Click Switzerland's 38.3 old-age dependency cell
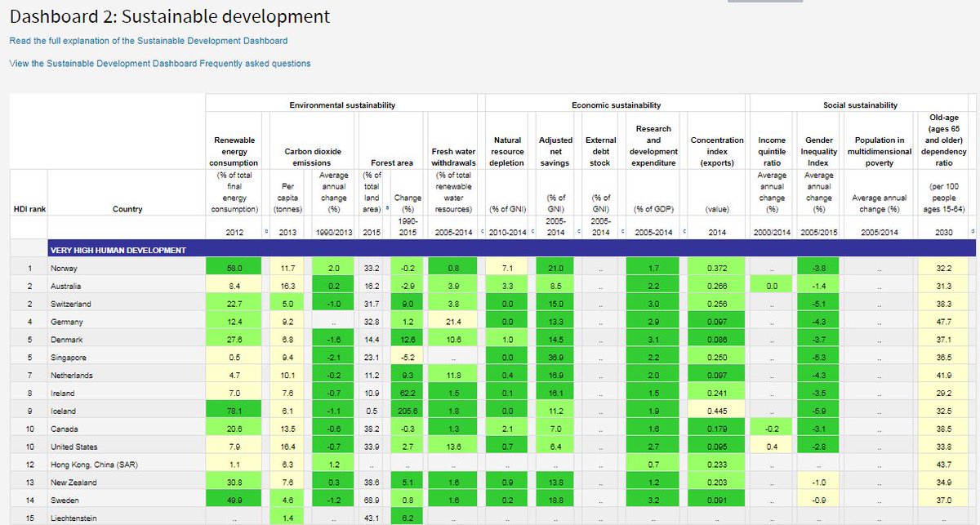 coord(943,304)
